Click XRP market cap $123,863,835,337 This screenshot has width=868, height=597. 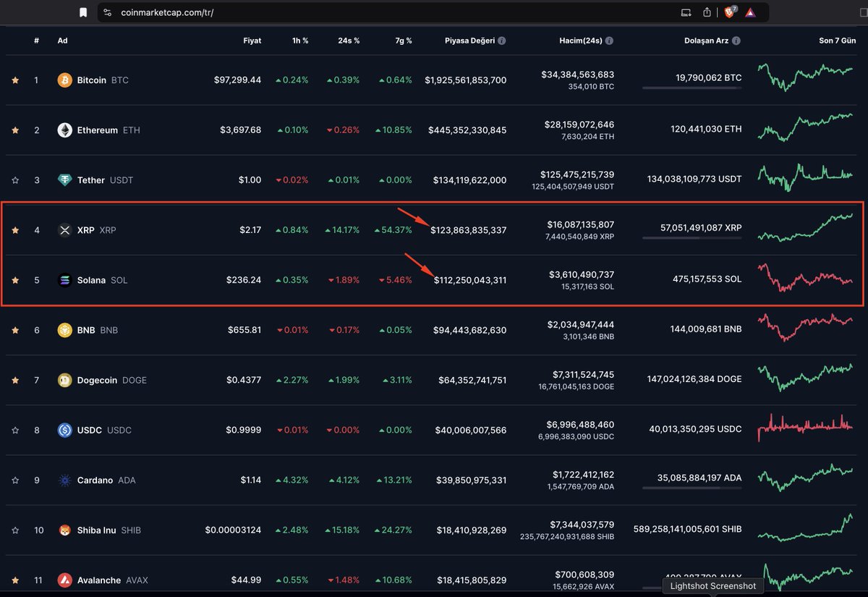coord(468,230)
